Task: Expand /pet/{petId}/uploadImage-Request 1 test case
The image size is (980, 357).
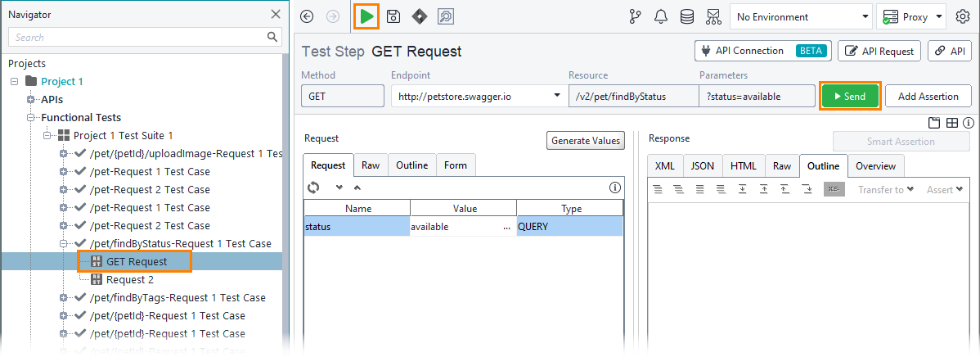Action: click(x=63, y=153)
